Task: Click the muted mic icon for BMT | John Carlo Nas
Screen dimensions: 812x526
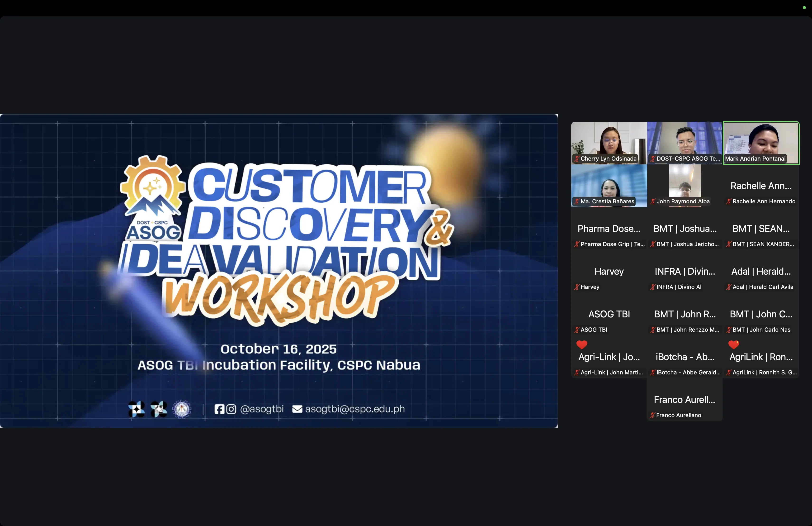Action: click(728, 330)
